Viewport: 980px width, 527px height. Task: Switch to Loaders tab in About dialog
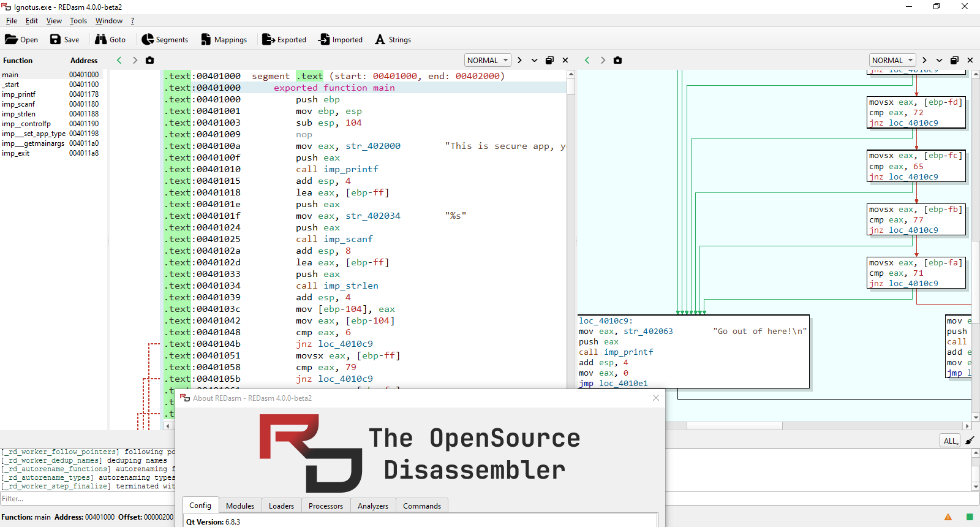coord(281,506)
